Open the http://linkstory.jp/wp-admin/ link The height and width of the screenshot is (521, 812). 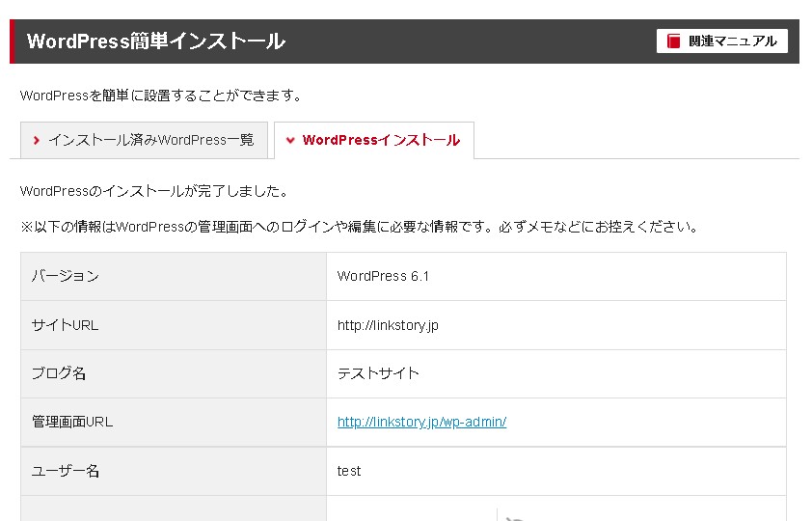421,423
